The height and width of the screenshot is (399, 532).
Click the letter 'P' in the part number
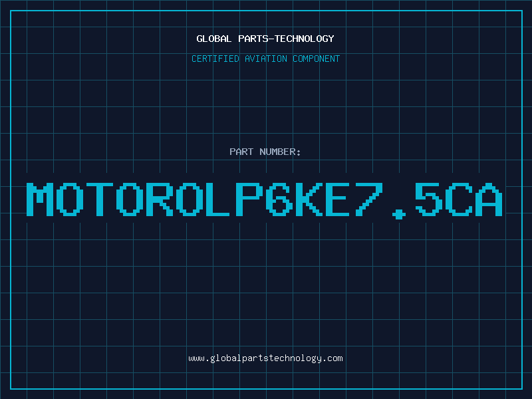[249, 199]
